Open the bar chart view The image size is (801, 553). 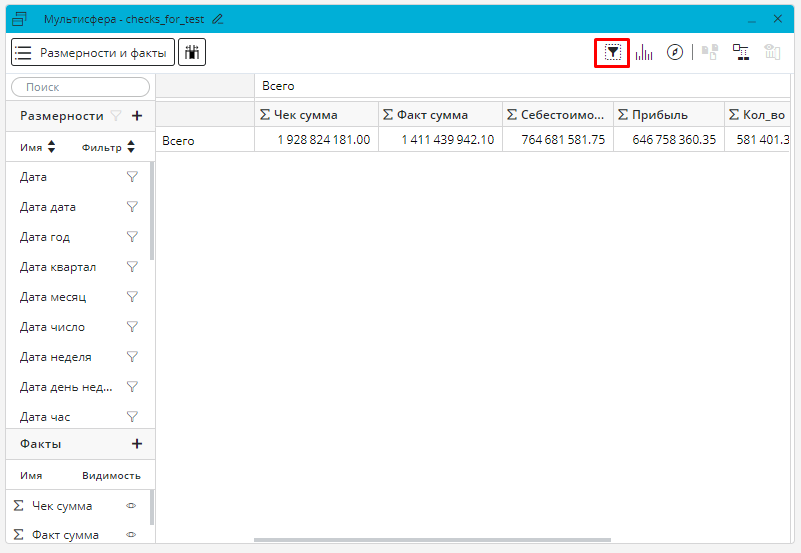point(644,53)
